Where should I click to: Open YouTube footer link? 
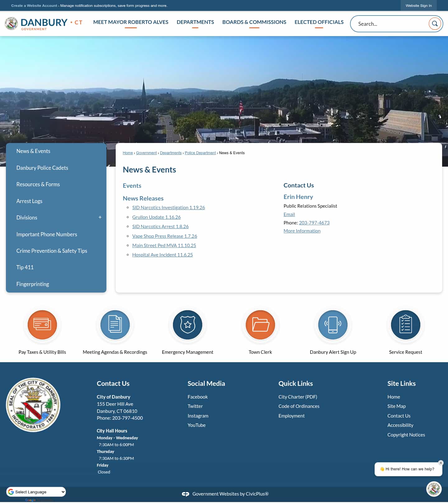[x=197, y=425]
